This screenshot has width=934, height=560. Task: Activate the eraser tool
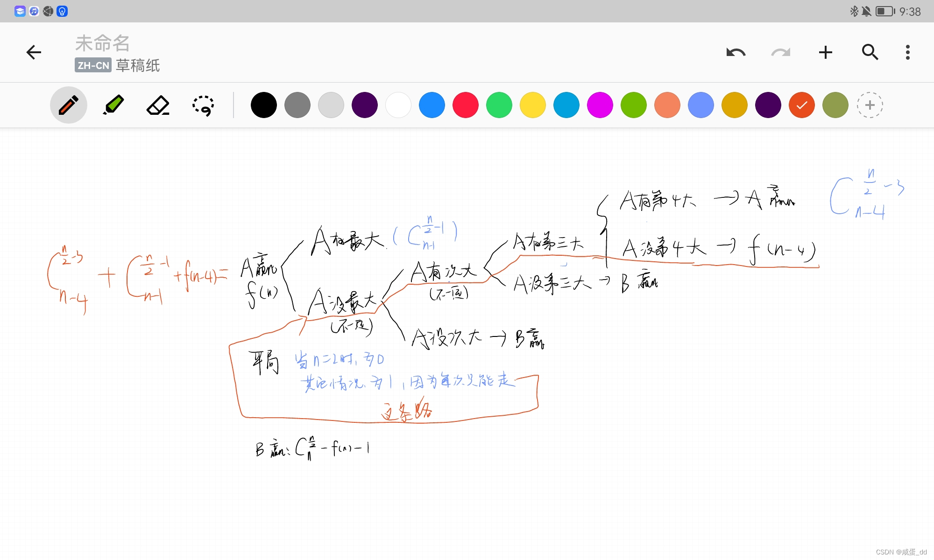pos(158,105)
